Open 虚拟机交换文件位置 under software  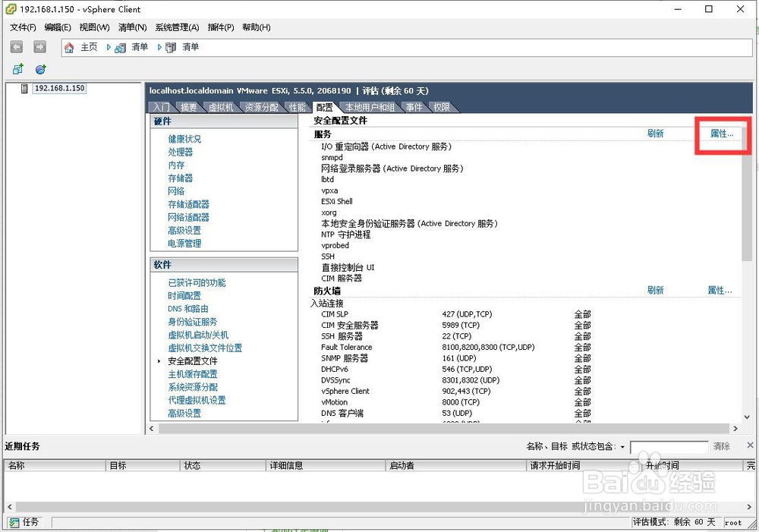click(x=205, y=348)
